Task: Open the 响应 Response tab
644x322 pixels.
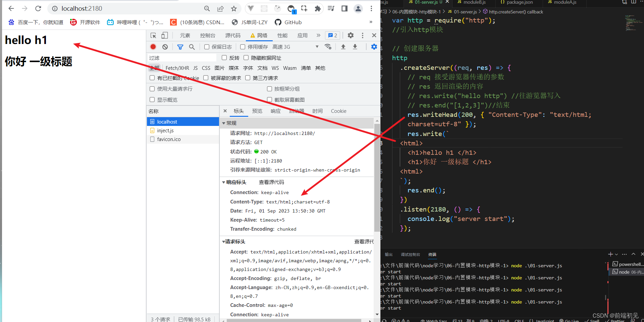Action: pos(276,111)
